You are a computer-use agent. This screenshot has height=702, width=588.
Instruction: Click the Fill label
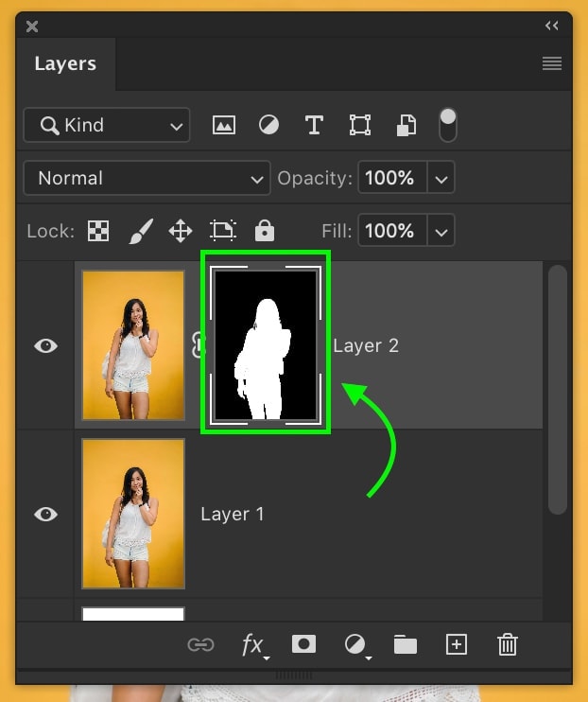point(337,231)
